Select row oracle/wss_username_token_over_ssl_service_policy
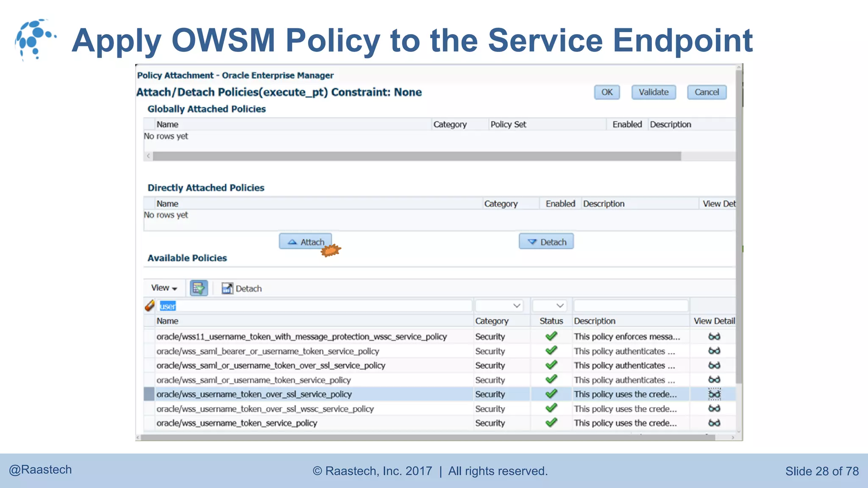 (x=440, y=394)
